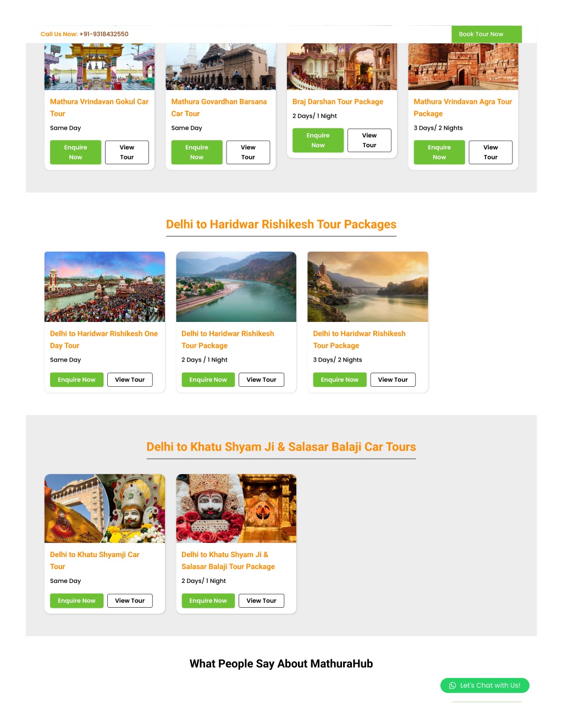
Task: Open Delhi to Khatu Shyam Ji & Salasar heading
Action: (281, 447)
